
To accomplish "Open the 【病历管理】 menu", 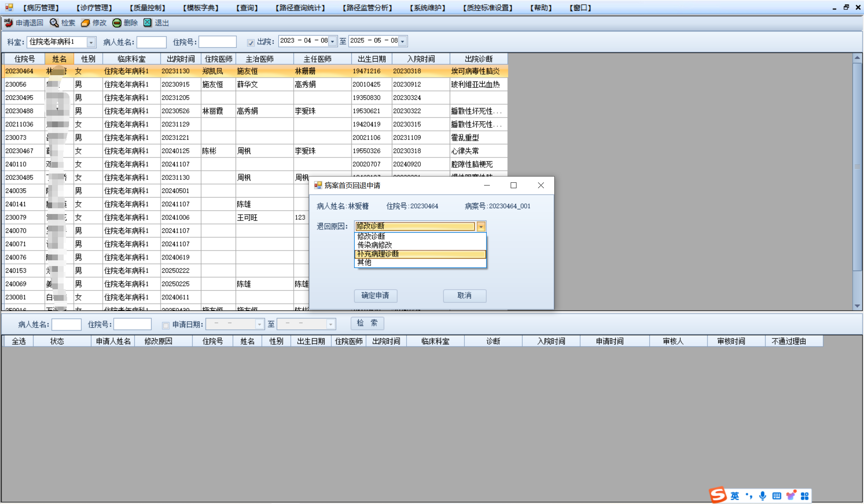I will point(40,8).
